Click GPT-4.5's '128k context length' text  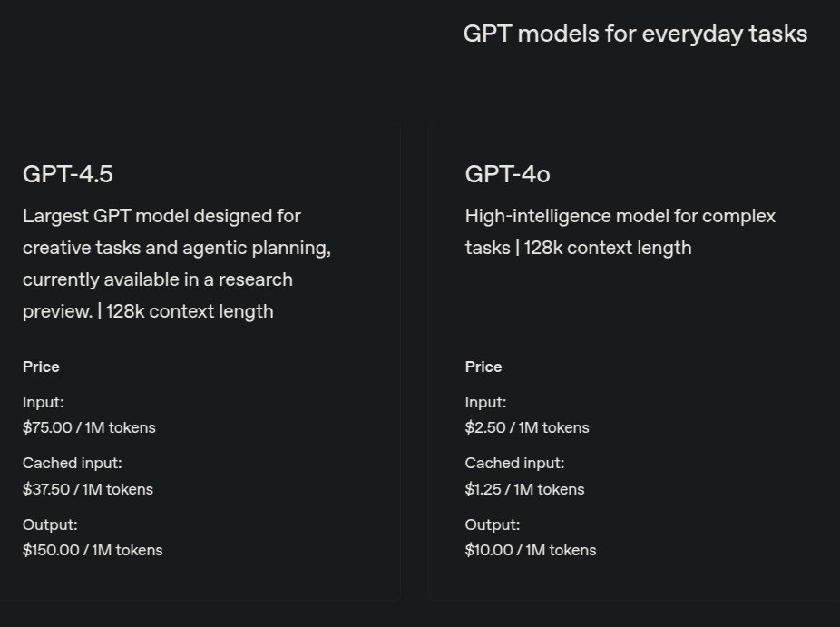pyautogui.click(x=190, y=311)
